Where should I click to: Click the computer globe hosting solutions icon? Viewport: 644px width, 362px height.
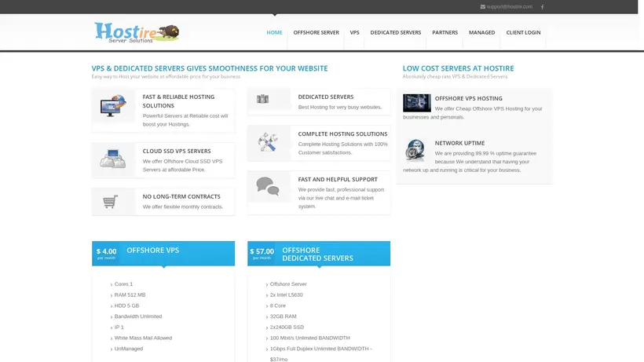(113, 106)
